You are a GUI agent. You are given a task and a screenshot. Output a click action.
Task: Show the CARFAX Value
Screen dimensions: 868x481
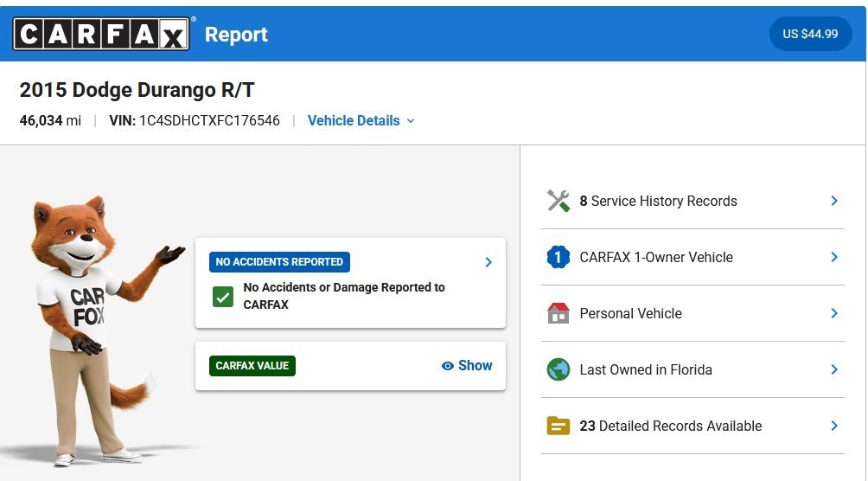[467, 366]
